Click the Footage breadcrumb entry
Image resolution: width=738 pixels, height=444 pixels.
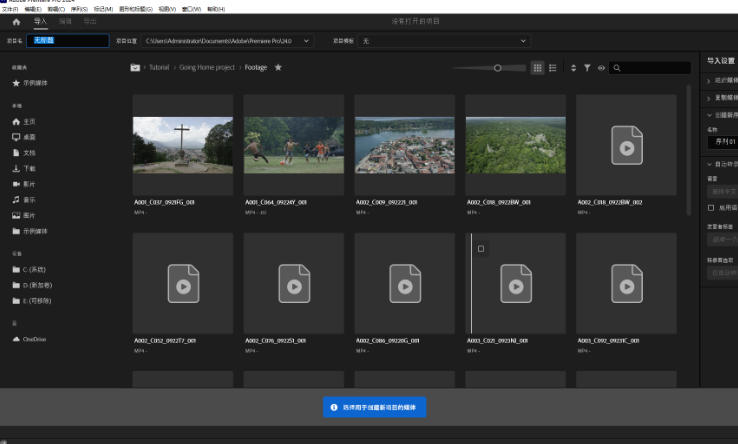[256, 67]
